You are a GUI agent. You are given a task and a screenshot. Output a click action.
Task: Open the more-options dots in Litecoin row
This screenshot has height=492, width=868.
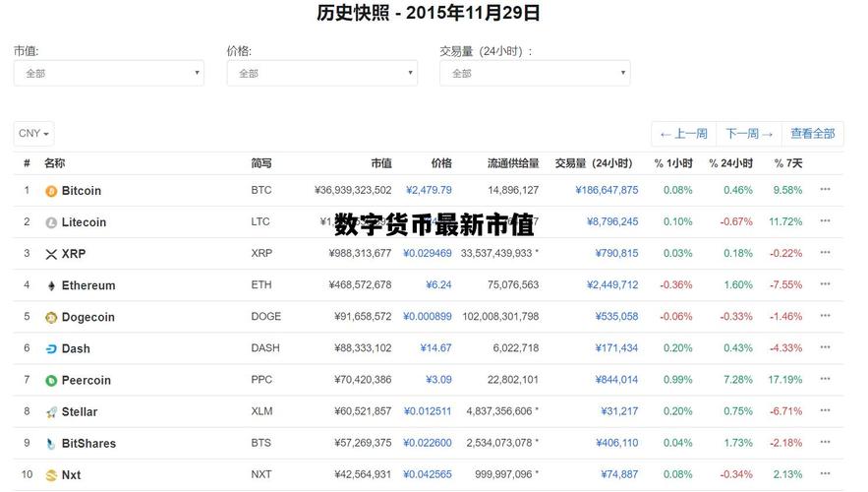(825, 221)
